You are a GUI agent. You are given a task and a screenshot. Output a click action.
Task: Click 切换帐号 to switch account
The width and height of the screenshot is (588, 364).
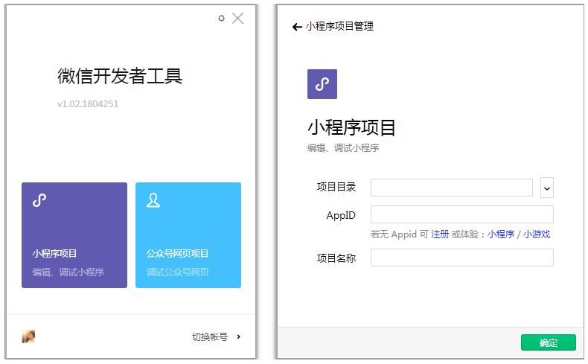click(x=210, y=337)
